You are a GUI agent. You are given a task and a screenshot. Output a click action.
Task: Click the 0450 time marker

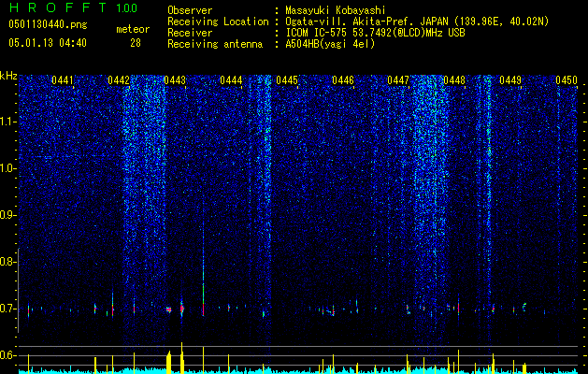(566, 80)
